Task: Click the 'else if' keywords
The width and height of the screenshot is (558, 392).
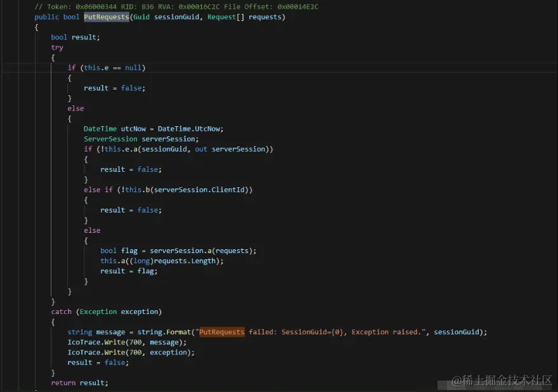Action: click(x=98, y=190)
